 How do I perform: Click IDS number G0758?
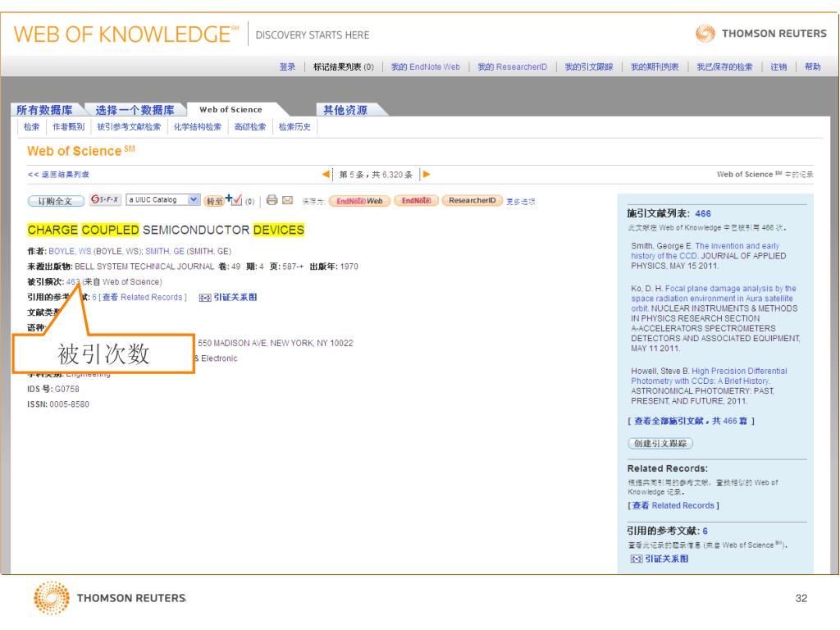[67, 390]
